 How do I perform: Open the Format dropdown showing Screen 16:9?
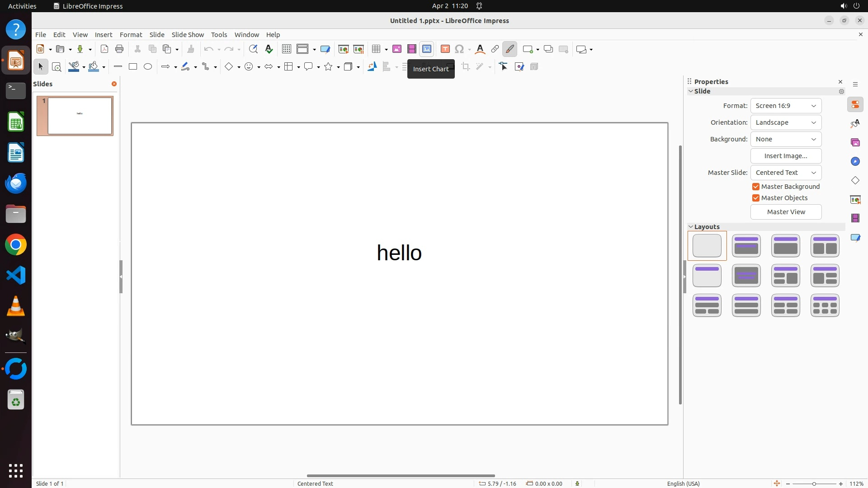click(786, 106)
